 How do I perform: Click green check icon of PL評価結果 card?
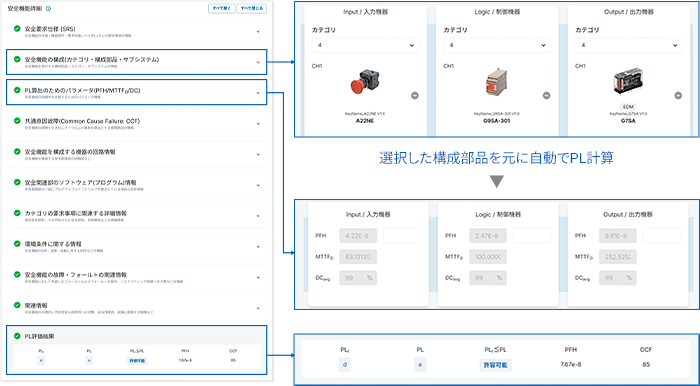pyautogui.click(x=17, y=336)
